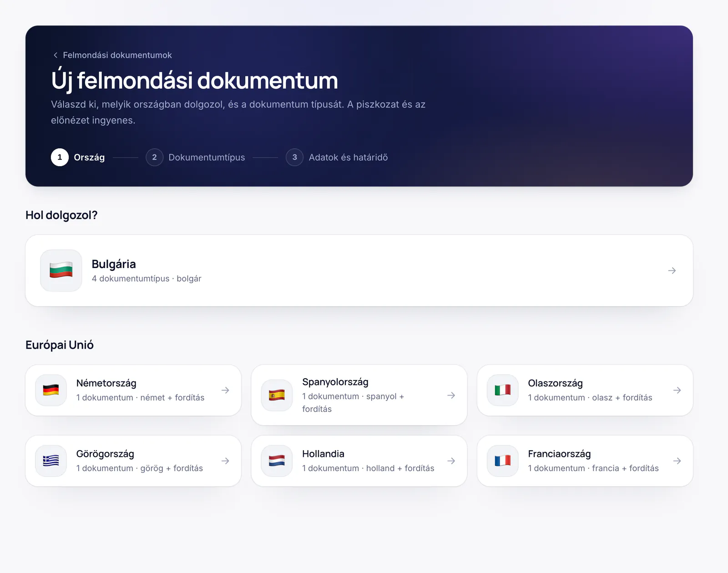This screenshot has width=728, height=573.
Task: Go back to Felmondási dokumentumok
Action: pyautogui.click(x=112, y=55)
